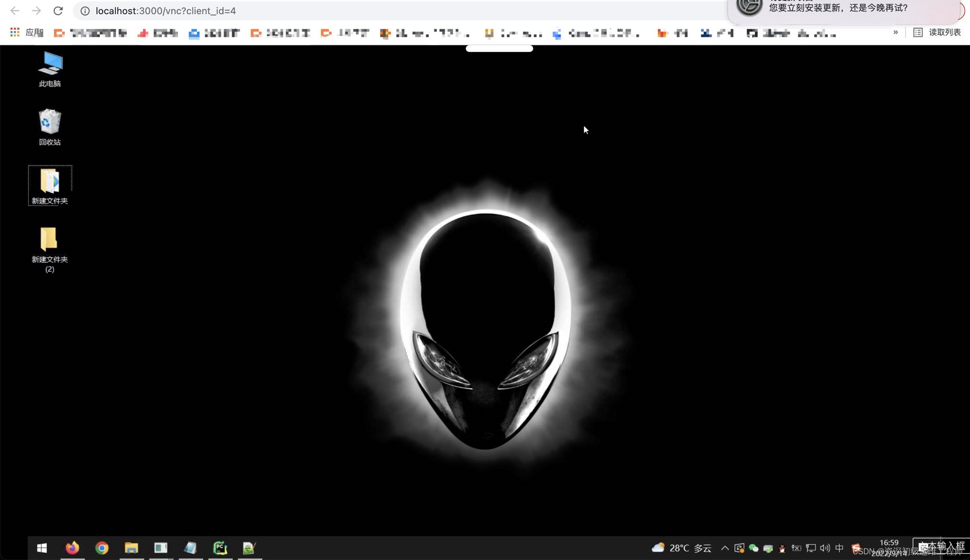Screen dimensions: 970x560
Task: Click the tray icon with orange badge
Action: coord(739,548)
